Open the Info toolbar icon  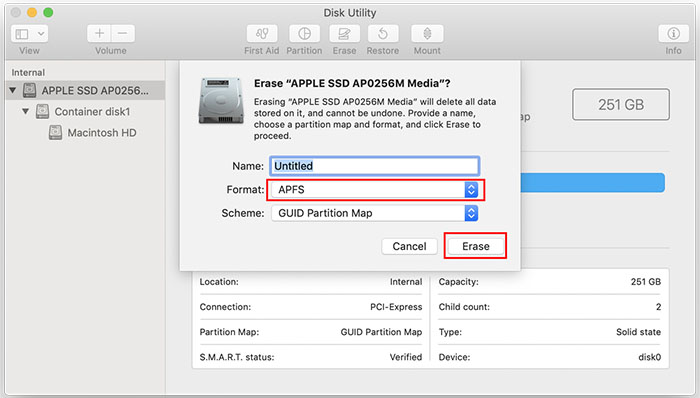coord(673,33)
